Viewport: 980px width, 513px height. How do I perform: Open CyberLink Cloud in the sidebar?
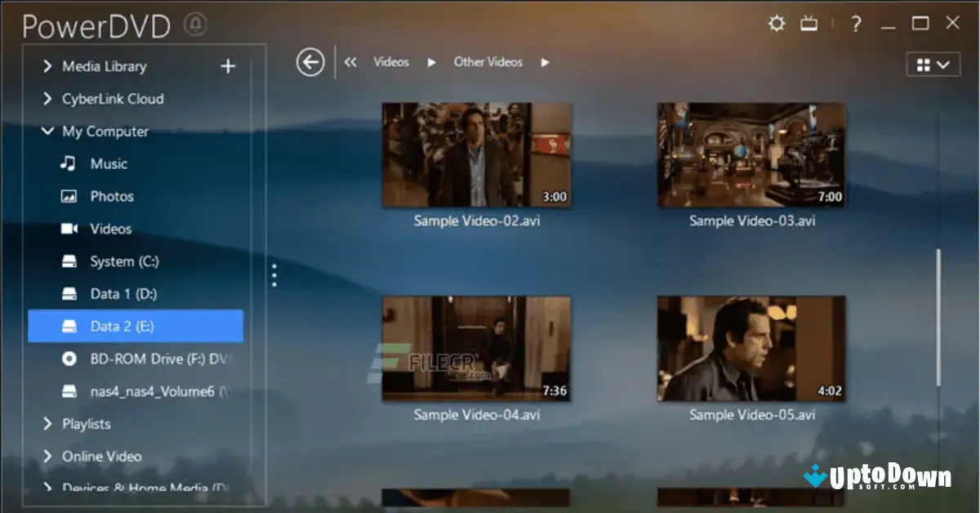[113, 98]
